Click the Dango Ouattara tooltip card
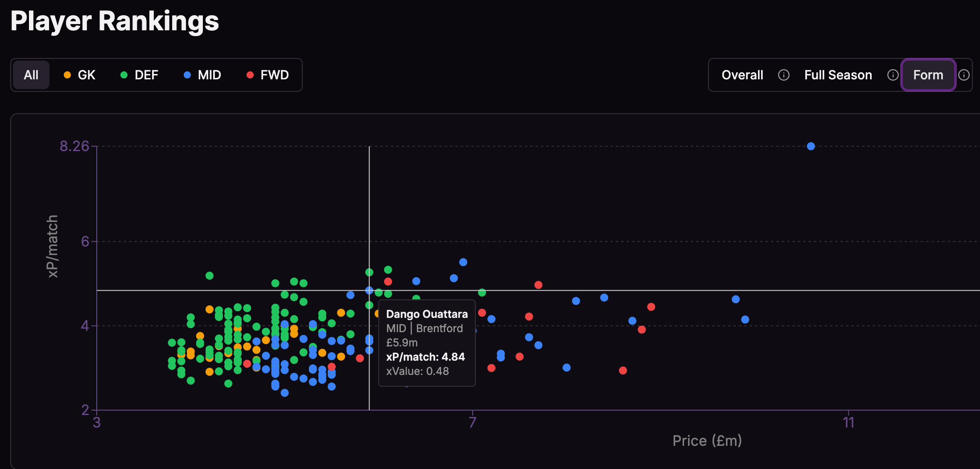Image resolution: width=980 pixels, height=469 pixels. (426, 342)
